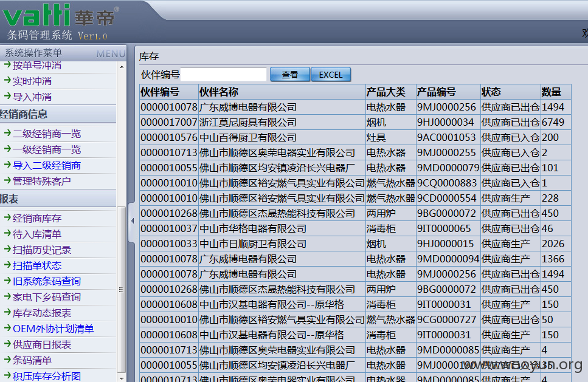The height and width of the screenshot is (382, 588).
Task: Open 待入库清单 link
Action: click(x=37, y=234)
